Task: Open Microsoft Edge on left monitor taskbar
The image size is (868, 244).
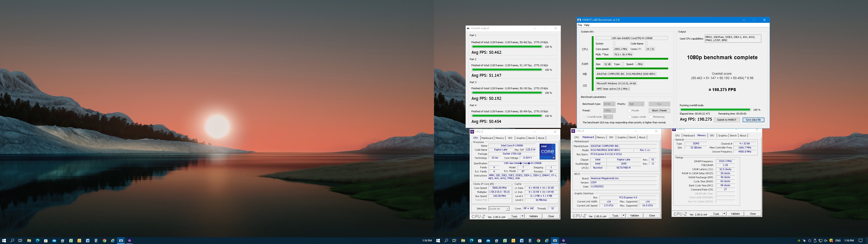Action: (37, 241)
